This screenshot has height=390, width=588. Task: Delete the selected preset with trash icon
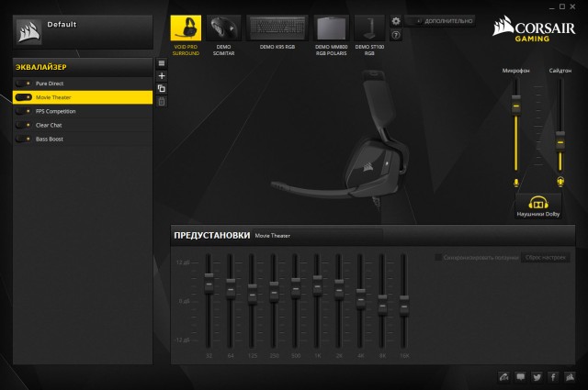(x=162, y=102)
